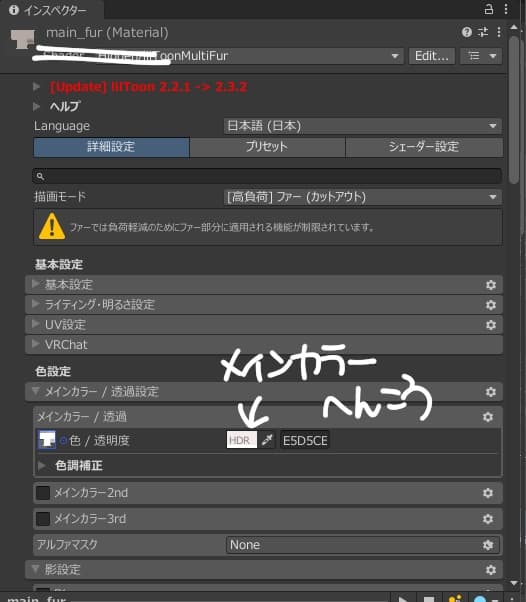Click the main_fur (Material) title text
The width and height of the screenshot is (526, 602).
pyautogui.click(x=107, y=33)
